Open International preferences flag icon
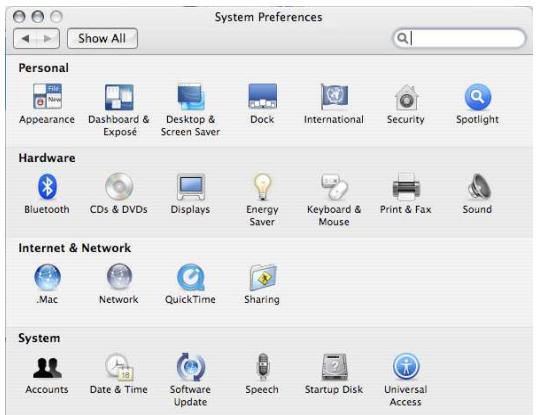Viewport: 537px width, 415px height. pyautogui.click(x=334, y=96)
